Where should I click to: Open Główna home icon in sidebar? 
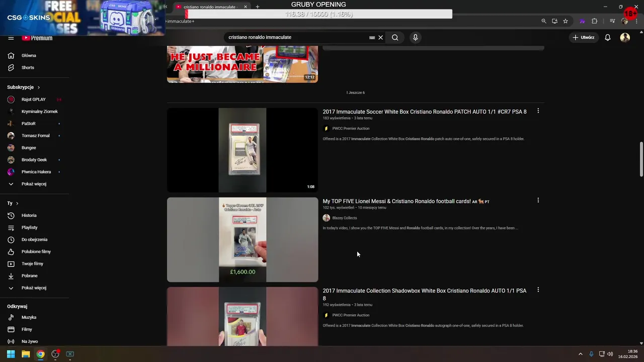point(11,55)
